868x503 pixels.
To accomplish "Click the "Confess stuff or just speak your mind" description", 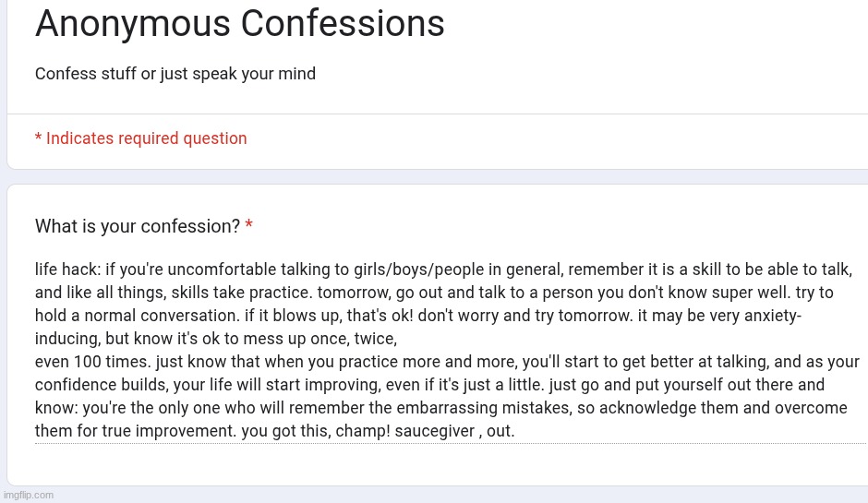I will [x=175, y=74].
